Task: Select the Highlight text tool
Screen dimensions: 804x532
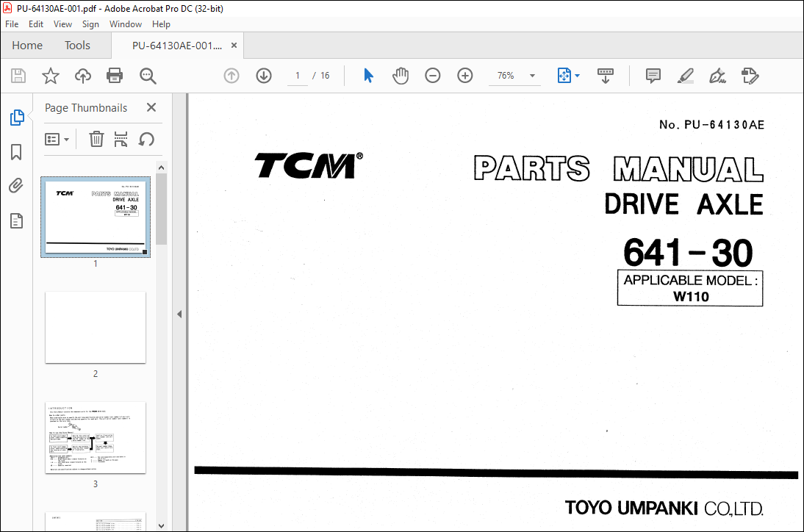Action: pyautogui.click(x=685, y=76)
